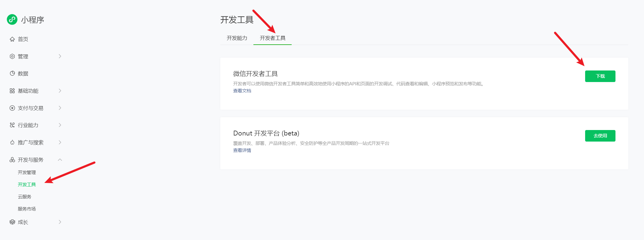Open 云服务 submenu item
This screenshot has width=644, height=240.
point(25,197)
